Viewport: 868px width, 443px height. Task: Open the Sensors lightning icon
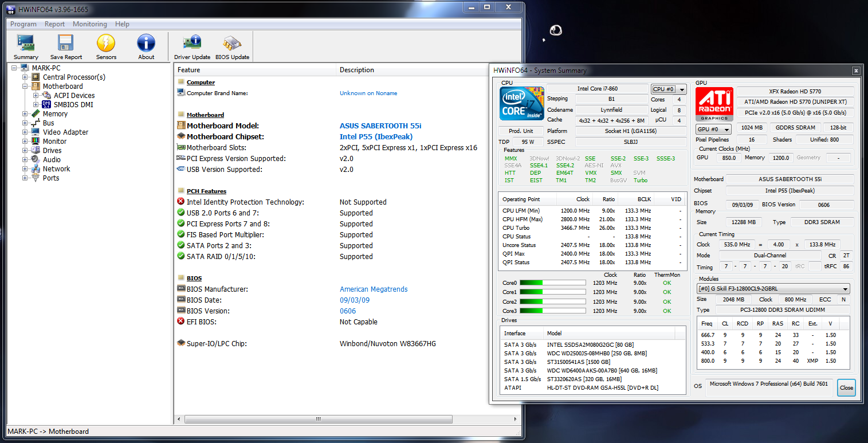[x=106, y=43]
